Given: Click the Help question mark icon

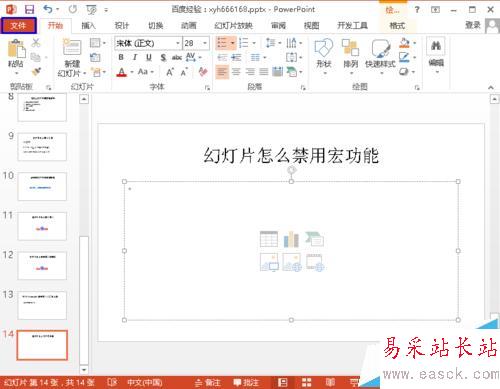Looking at the screenshot, I should 417,9.
